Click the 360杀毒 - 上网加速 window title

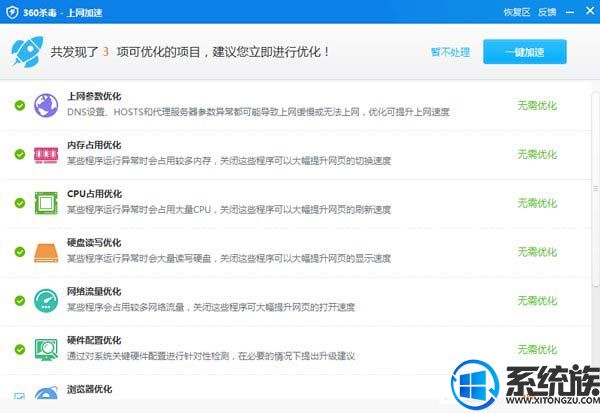pos(63,13)
